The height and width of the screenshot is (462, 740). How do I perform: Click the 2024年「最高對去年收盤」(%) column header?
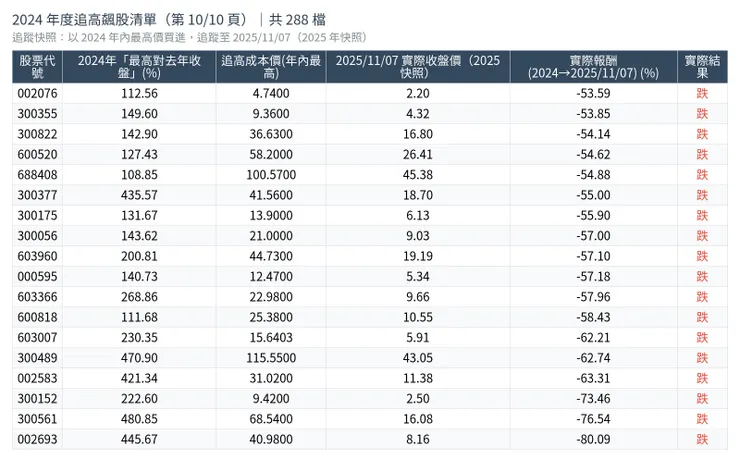click(x=139, y=67)
